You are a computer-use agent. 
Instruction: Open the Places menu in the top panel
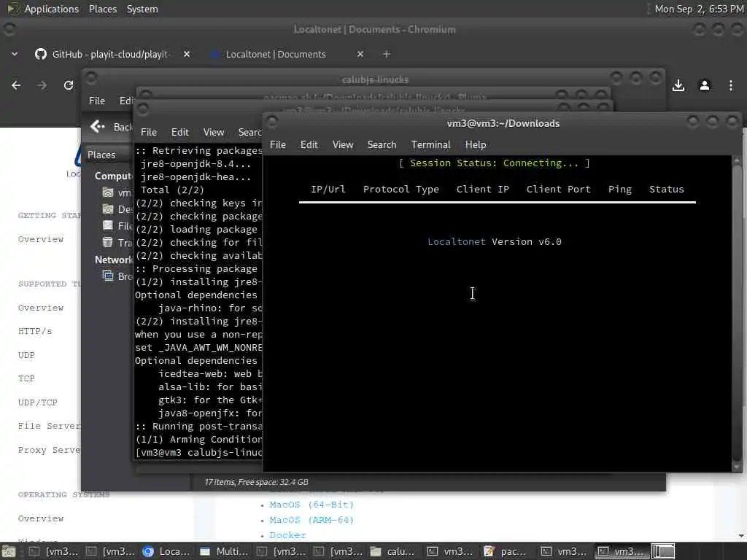[102, 9]
